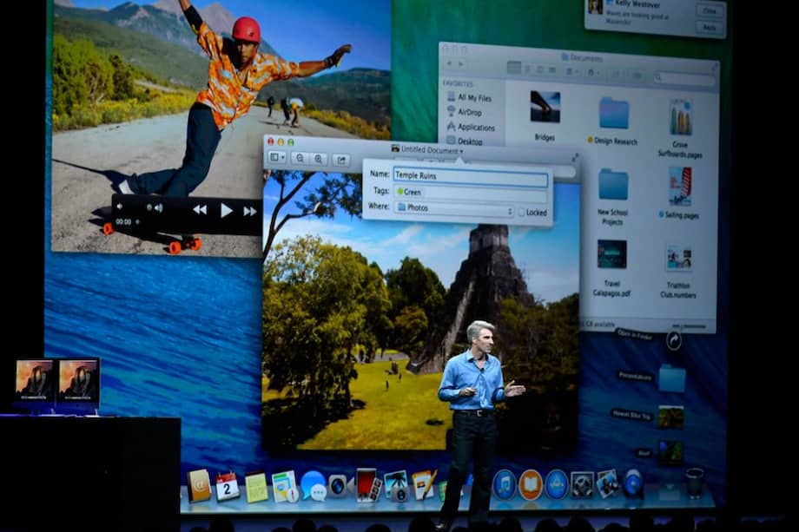Open the view options dropdown in document toolbar
Image resolution: width=799 pixels, height=532 pixels.
click(275, 158)
